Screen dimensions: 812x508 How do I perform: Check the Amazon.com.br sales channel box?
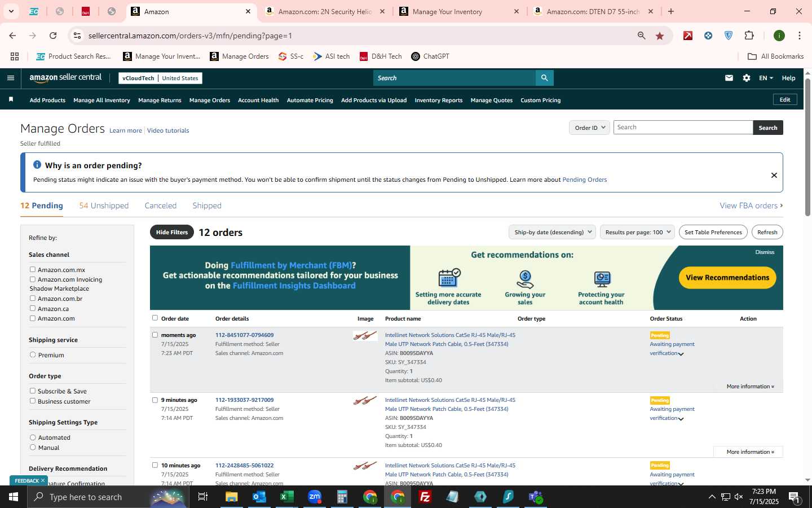coord(33,299)
